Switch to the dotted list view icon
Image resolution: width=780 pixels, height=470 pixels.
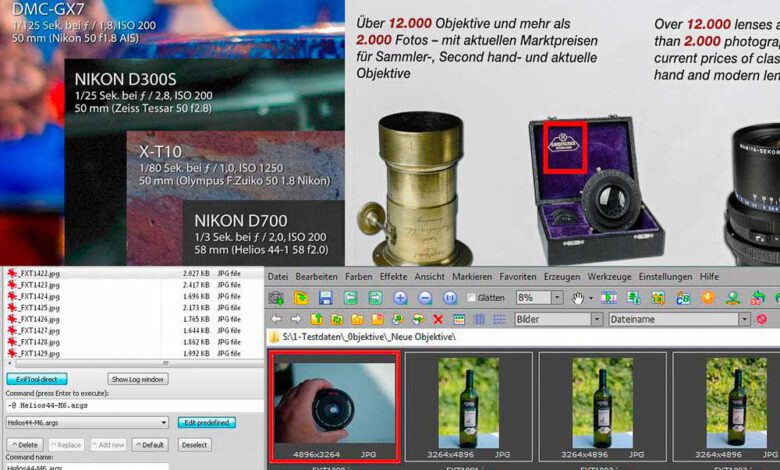coord(499,319)
